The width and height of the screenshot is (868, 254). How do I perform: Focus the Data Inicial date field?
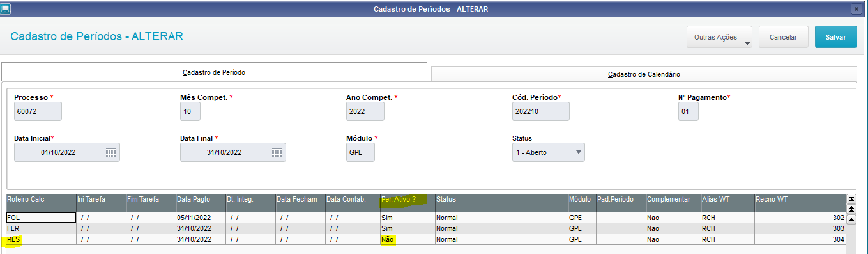click(66, 152)
